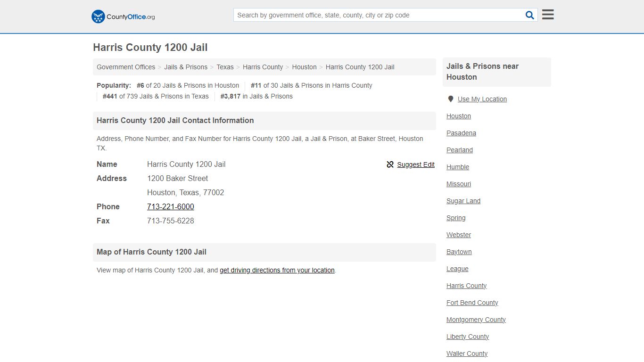Viewport: 644px width, 362px height.
Task: Click the page title Harris County 1200 Jail
Action: click(150, 48)
